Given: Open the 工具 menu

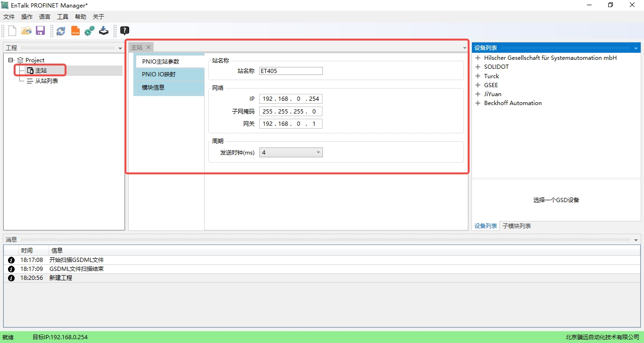Looking at the screenshot, I should click(x=63, y=17).
